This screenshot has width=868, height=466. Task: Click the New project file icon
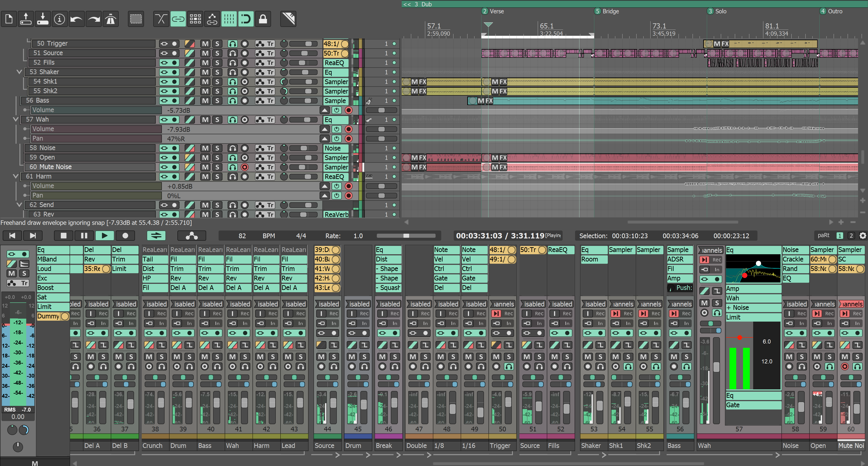(x=9, y=19)
